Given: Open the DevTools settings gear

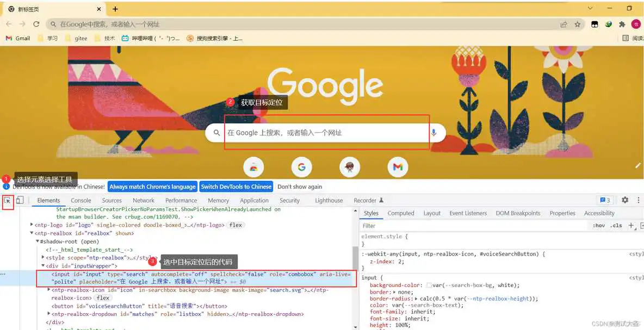Looking at the screenshot, I should [624, 200].
